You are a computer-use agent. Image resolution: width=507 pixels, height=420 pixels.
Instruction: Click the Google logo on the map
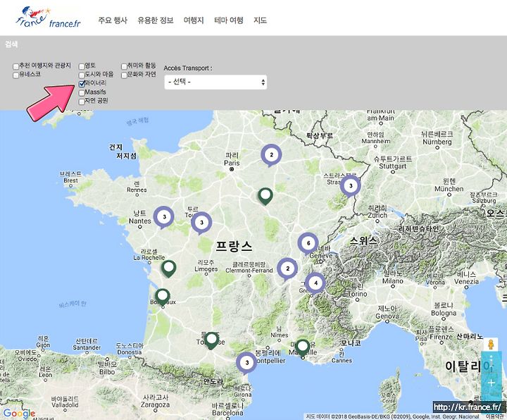[19, 414]
